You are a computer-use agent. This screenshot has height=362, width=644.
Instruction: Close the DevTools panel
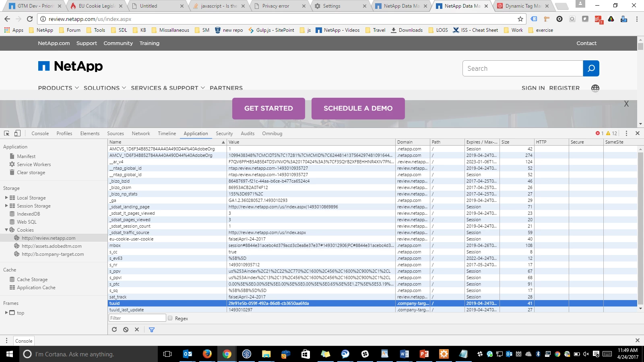click(x=638, y=133)
